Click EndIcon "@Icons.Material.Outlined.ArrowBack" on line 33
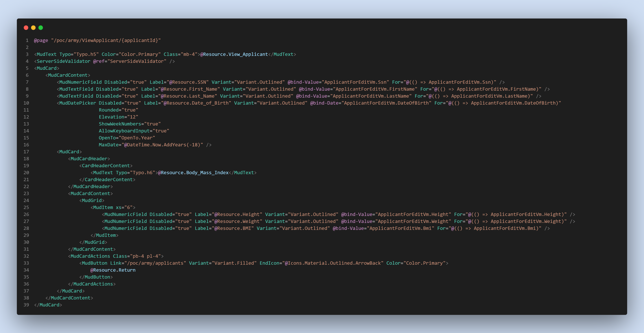Image resolution: width=644 pixels, height=333 pixels. 321,263
